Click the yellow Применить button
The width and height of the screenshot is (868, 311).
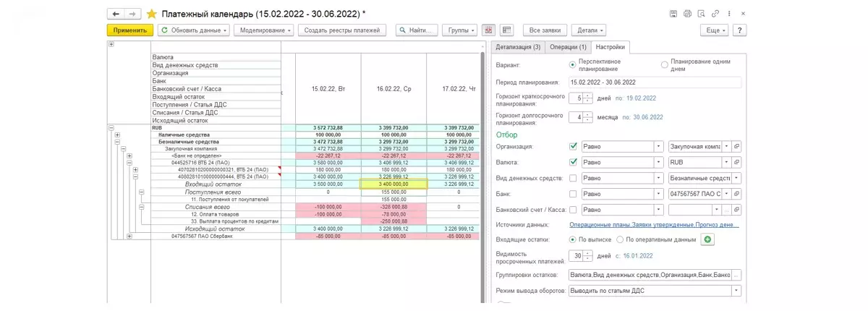(130, 30)
